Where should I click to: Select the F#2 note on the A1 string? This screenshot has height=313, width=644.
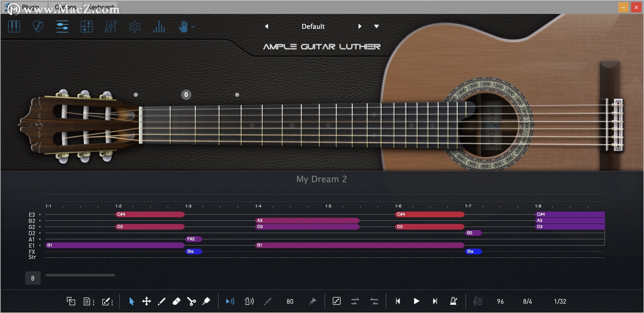coord(194,239)
